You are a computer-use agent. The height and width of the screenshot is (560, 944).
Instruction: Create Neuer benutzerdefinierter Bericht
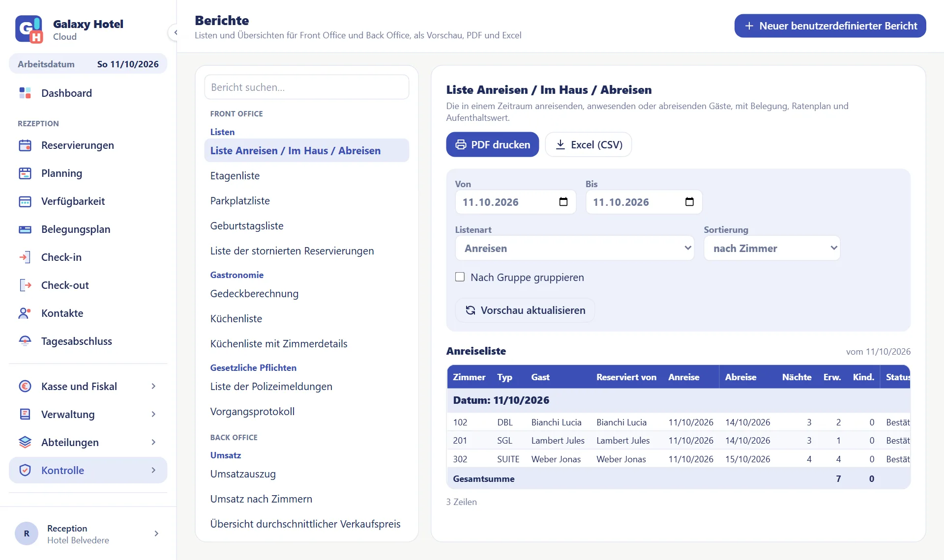[x=830, y=26]
